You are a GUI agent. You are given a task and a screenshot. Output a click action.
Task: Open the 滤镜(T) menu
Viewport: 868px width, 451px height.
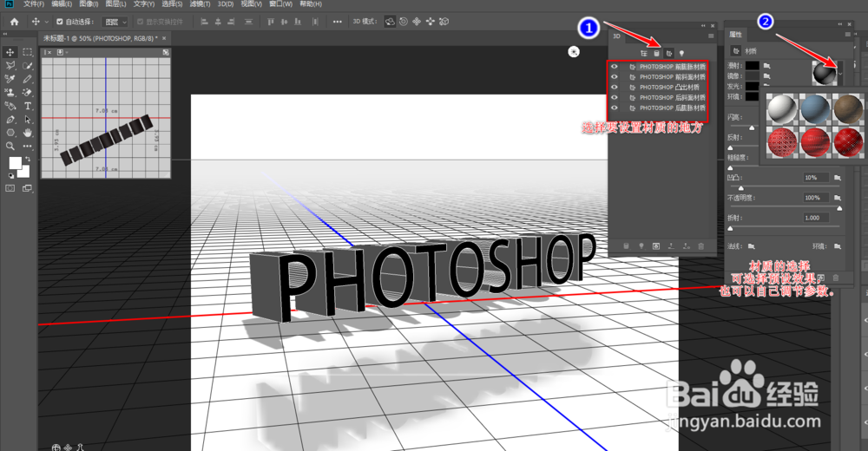point(200,3)
